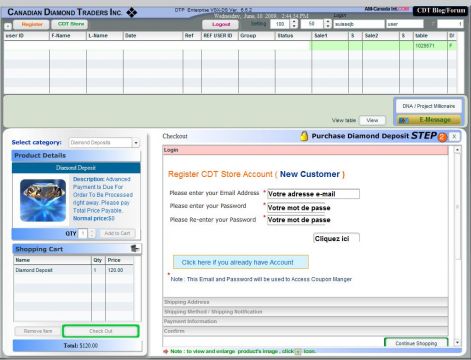The width and height of the screenshot is (471, 360).
Task: Click 'Click here if you already have Account'
Action: [x=241, y=262]
